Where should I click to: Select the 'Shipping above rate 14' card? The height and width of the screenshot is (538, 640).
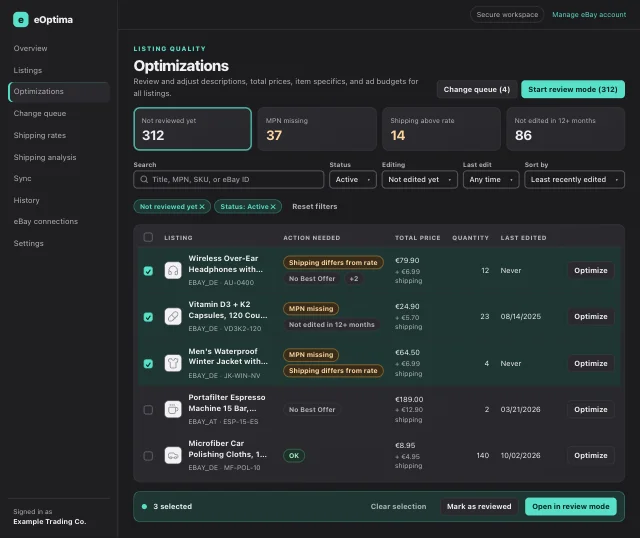coord(441,129)
